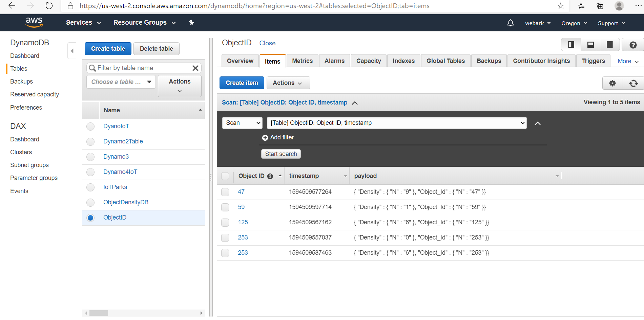Viewport: 644px width, 320px height.
Task: Open the browser settings ellipsis menu
Action: point(638,6)
